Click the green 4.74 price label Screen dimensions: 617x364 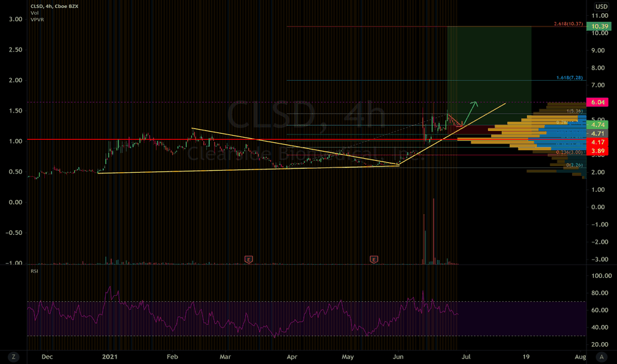click(x=597, y=124)
